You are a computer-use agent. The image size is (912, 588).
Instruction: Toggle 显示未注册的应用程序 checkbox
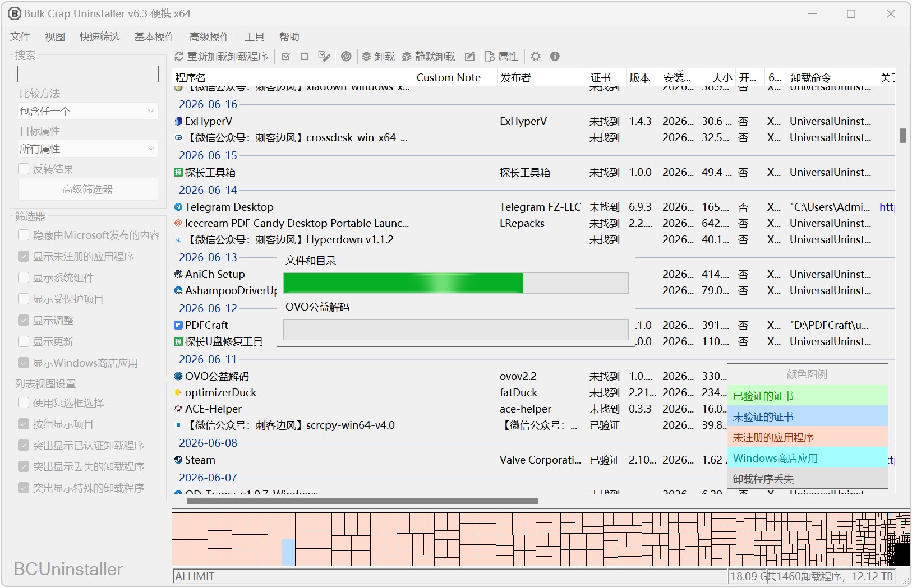[x=24, y=256]
